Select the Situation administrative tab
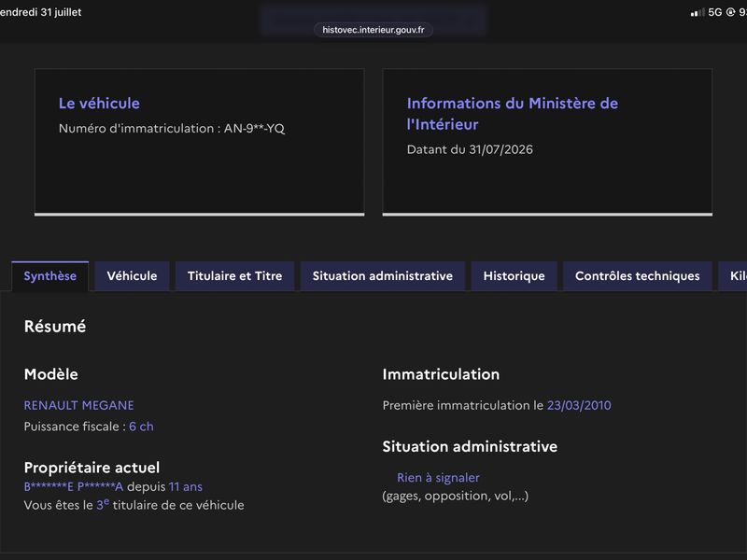Image resolution: width=747 pixels, height=560 pixels. (383, 276)
